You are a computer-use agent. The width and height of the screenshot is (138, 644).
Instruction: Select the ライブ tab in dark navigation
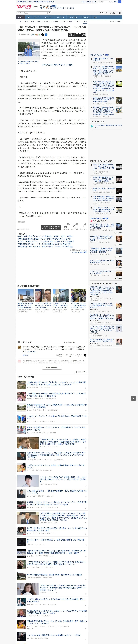click(x=37, y=17)
